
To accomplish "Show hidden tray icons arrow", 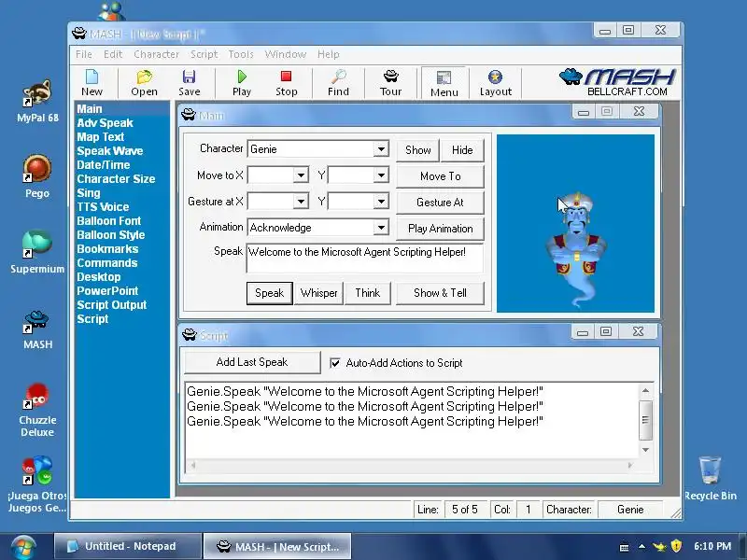I will [641, 546].
